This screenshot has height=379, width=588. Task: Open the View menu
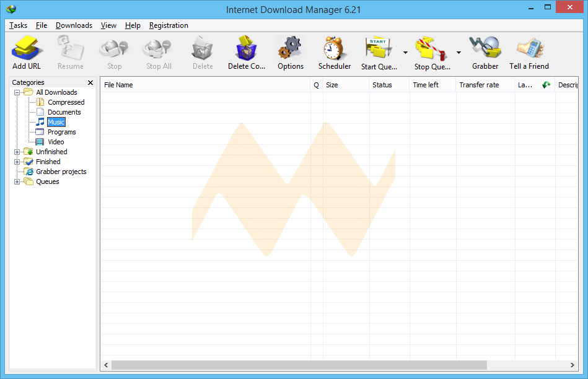[108, 25]
